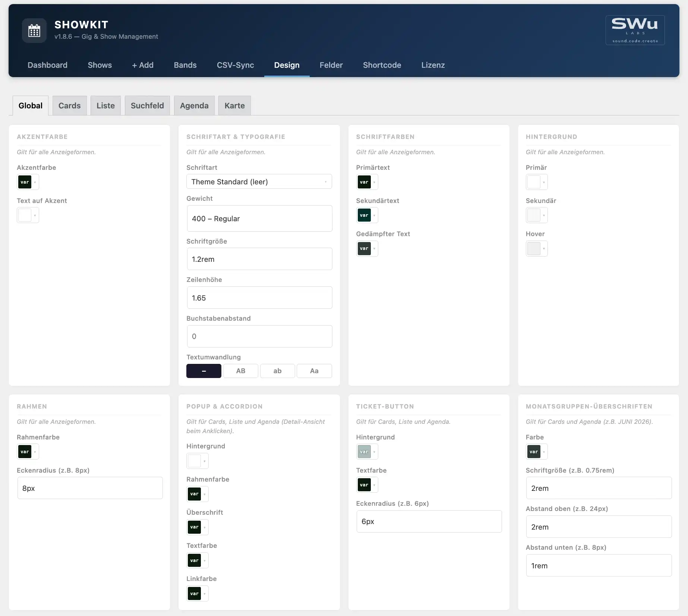
Task: Click the Zeilenhöhe 1.65 field
Action: click(259, 298)
